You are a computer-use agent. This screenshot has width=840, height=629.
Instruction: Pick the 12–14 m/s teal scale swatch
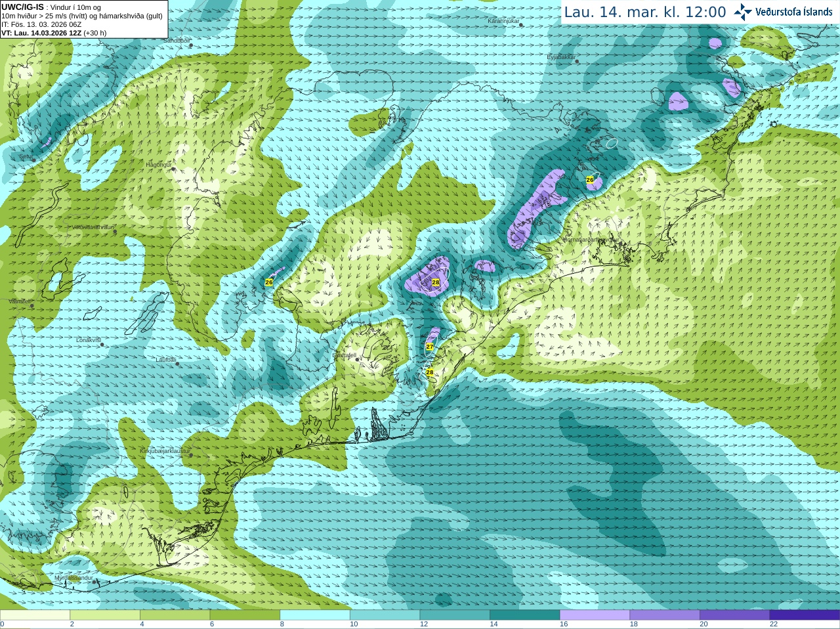point(455,615)
